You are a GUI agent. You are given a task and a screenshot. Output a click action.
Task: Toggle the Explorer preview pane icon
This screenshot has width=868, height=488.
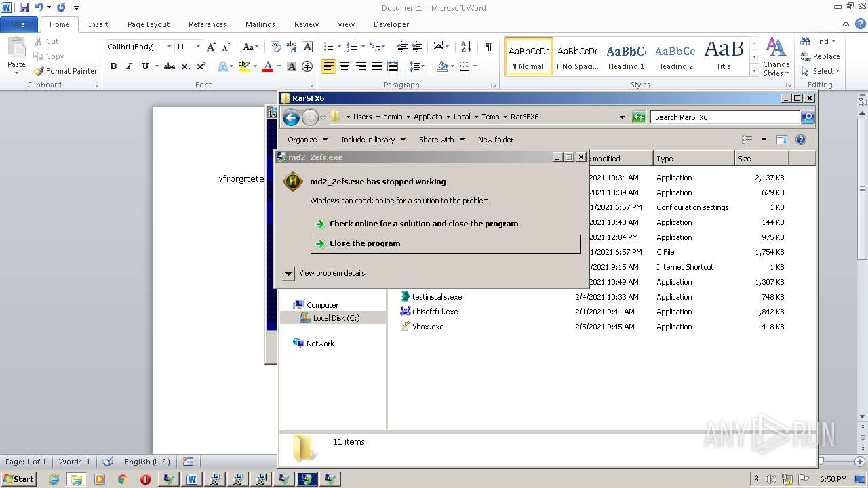pyautogui.click(x=781, y=140)
